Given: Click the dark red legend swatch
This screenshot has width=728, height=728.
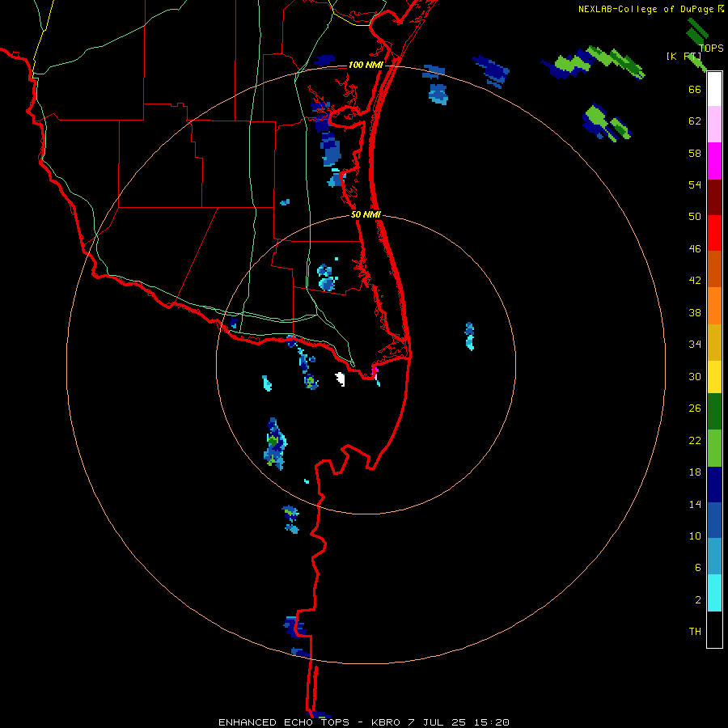Looking at the screenshot, I should (x=714, y=197).
